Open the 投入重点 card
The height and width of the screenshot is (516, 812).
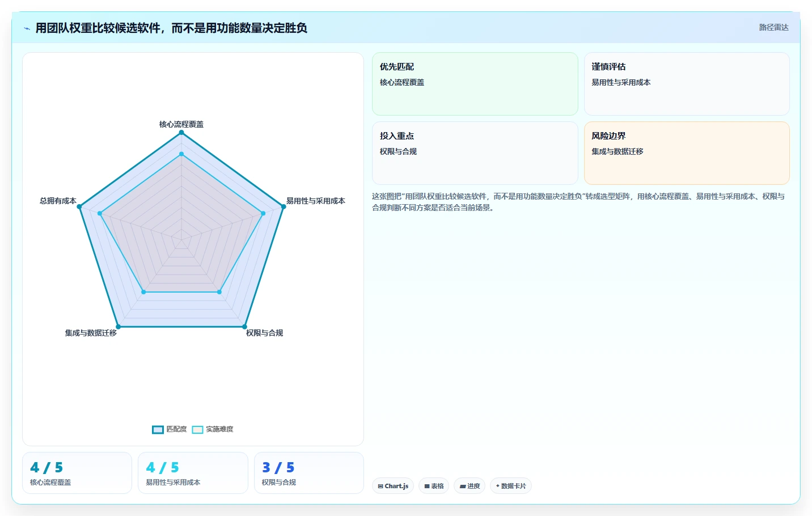point(475,153)
